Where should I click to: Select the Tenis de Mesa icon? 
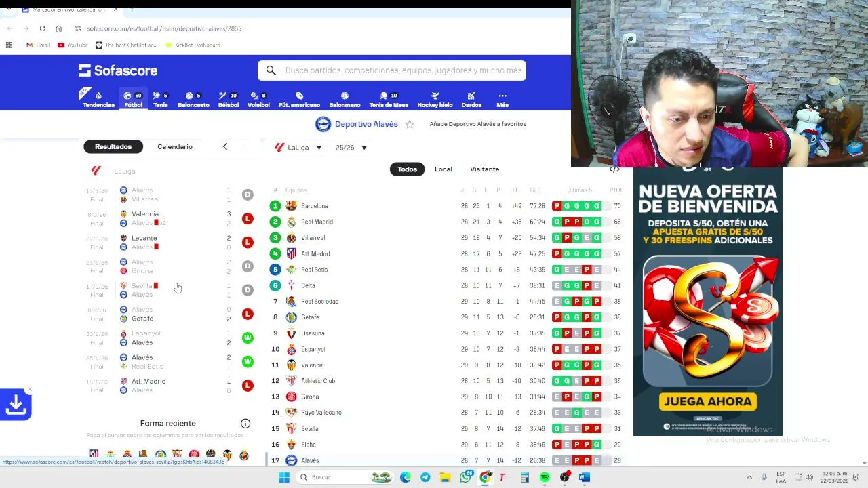(x=389, y=99)
